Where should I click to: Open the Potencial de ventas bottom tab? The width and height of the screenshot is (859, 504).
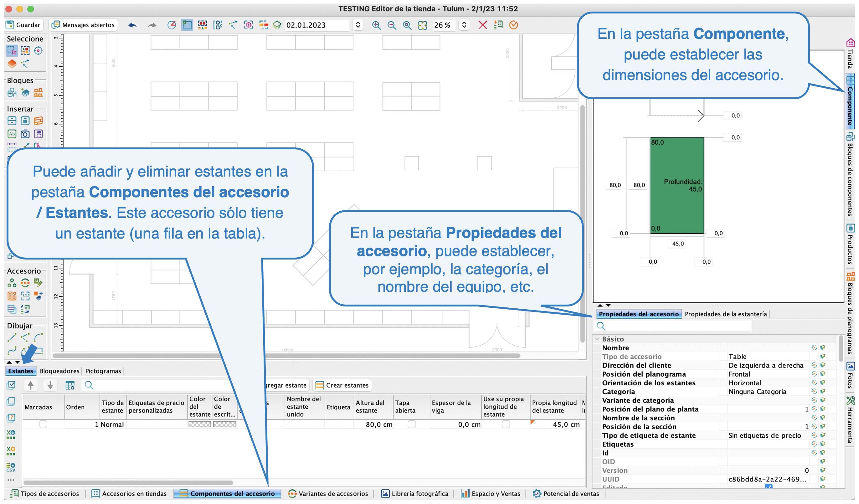(566, 494)
